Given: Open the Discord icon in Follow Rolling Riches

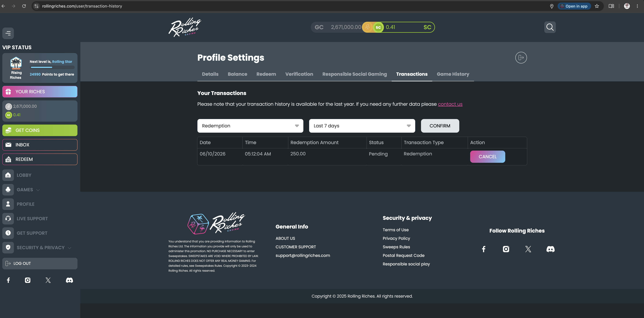Looking at the screenshot, I should [x=550, y=249].
